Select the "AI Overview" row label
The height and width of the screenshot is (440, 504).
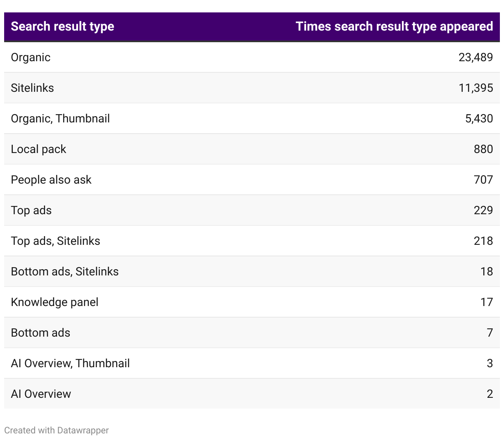[41, 394]
